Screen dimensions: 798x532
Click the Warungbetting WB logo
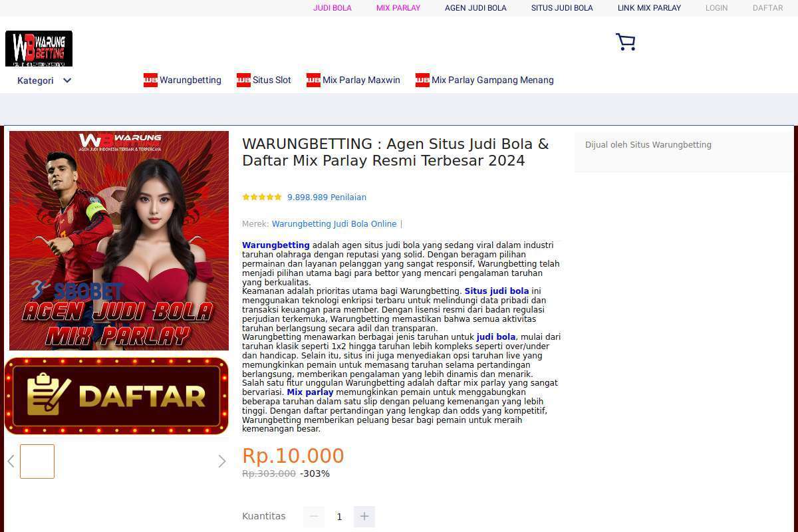[x=39, y=49]
